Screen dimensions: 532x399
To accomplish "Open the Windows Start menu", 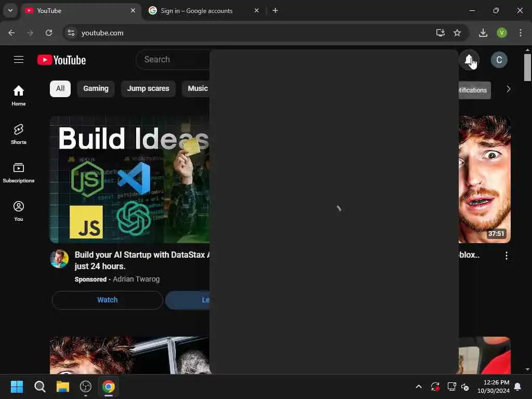I will 17,387.
